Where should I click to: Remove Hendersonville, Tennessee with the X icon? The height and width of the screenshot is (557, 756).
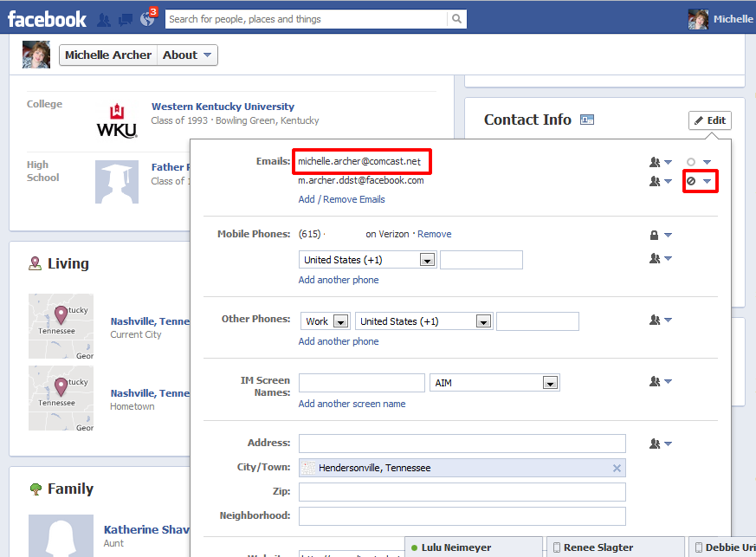click(x=617, y=468)
